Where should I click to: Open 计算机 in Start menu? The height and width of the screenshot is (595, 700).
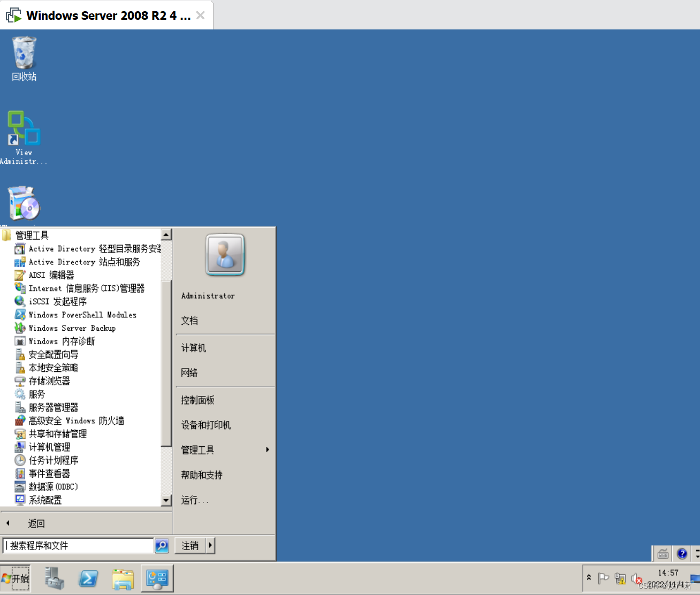click(x=193, y=348)
